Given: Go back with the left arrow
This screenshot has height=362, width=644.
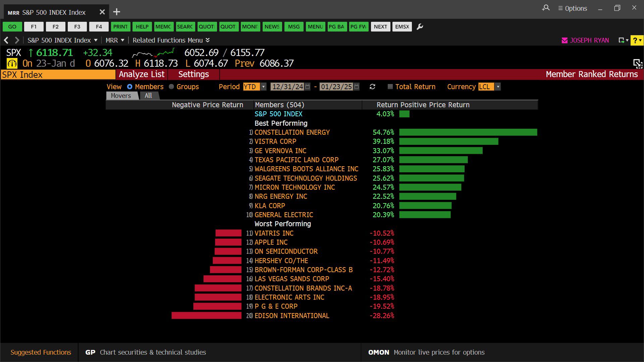Looking at the screenshot, I should pyautogui.click(x=6, y=41).
